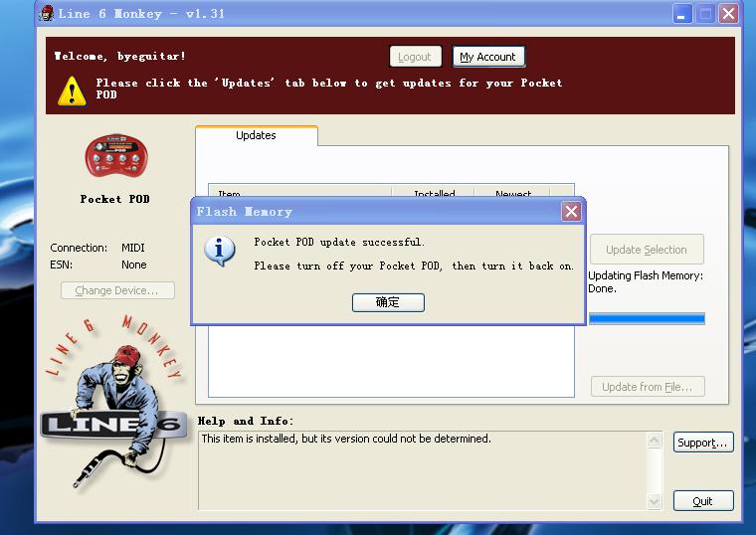Viewport: 756px width, 535px height.
Task: Click 'Please turn off your Pocket POD' text
Action: click(x=414, y=267)
